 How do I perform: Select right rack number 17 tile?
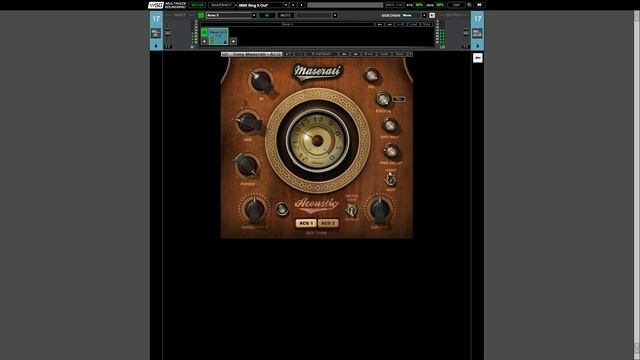click(x=478, y=19)
